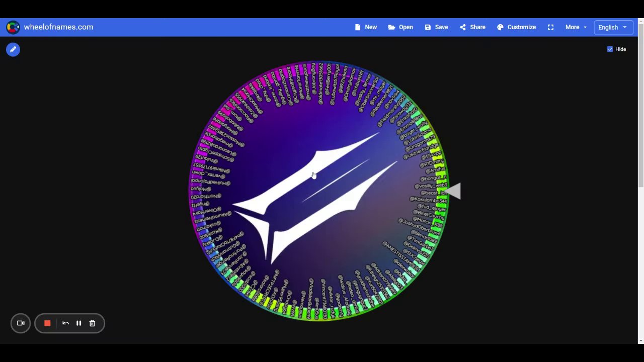Image resolution: width=644 pixels, height=362 pixels.
Task: Enter fullscreen mode via expand icon
Action: [x=550, y=27]
